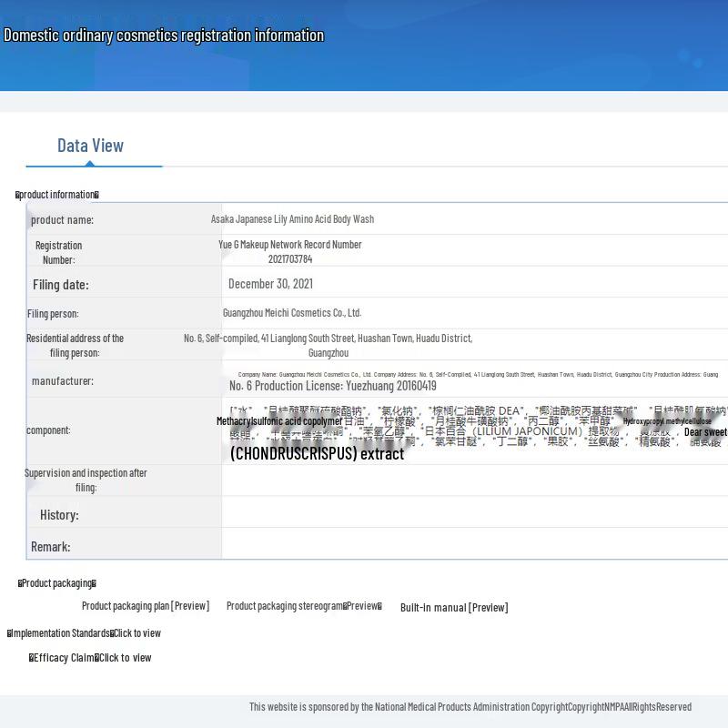Select the product information section heading
The image size is (728, 728).
coord(57,195)
